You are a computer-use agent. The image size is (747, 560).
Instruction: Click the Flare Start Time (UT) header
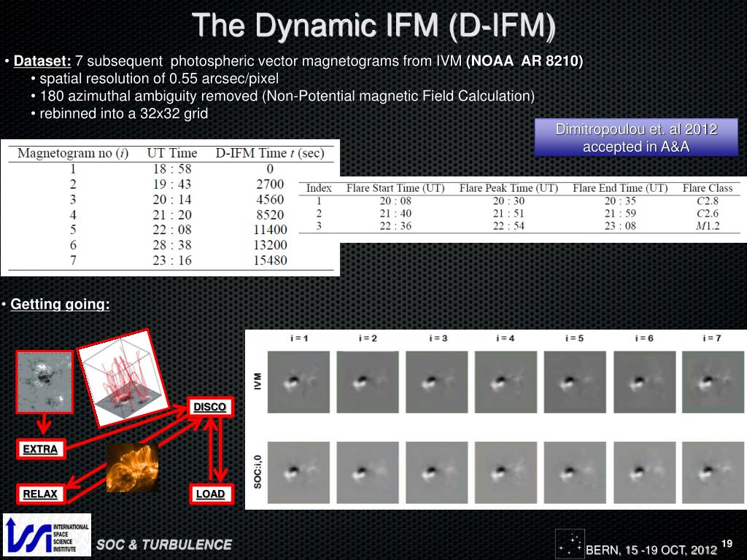pos(395,188)
